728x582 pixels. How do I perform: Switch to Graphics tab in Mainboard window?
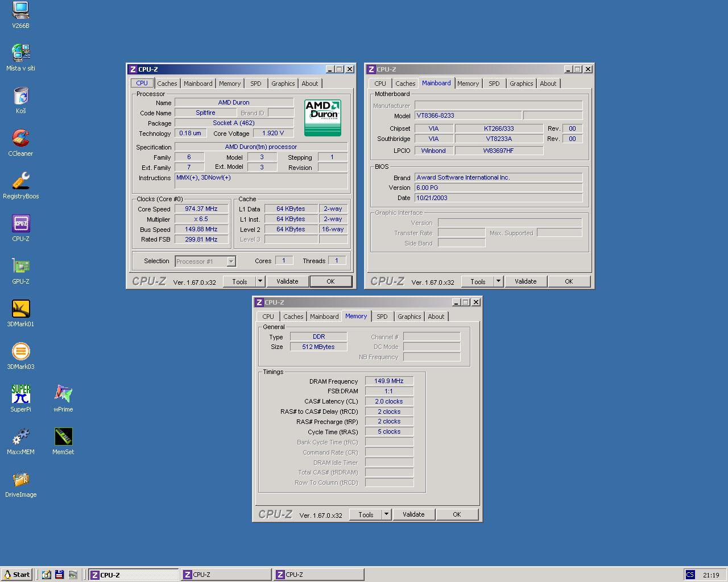click(521, 84)
